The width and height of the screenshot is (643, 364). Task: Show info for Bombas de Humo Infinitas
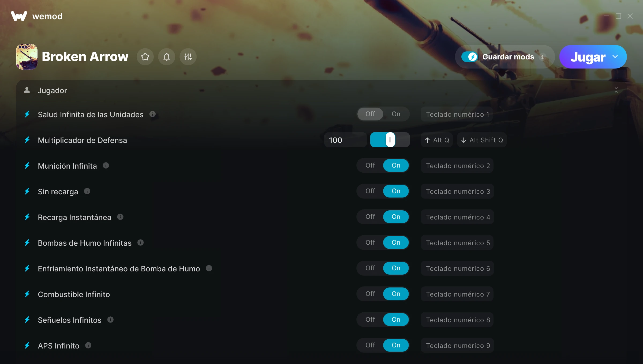[140, 243]
